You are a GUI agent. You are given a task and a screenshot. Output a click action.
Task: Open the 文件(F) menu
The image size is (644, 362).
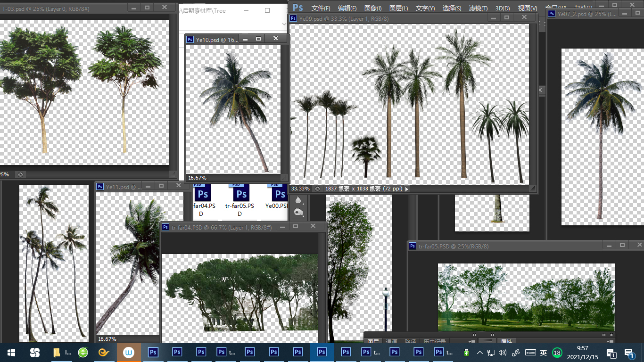[x=321, y=8]
